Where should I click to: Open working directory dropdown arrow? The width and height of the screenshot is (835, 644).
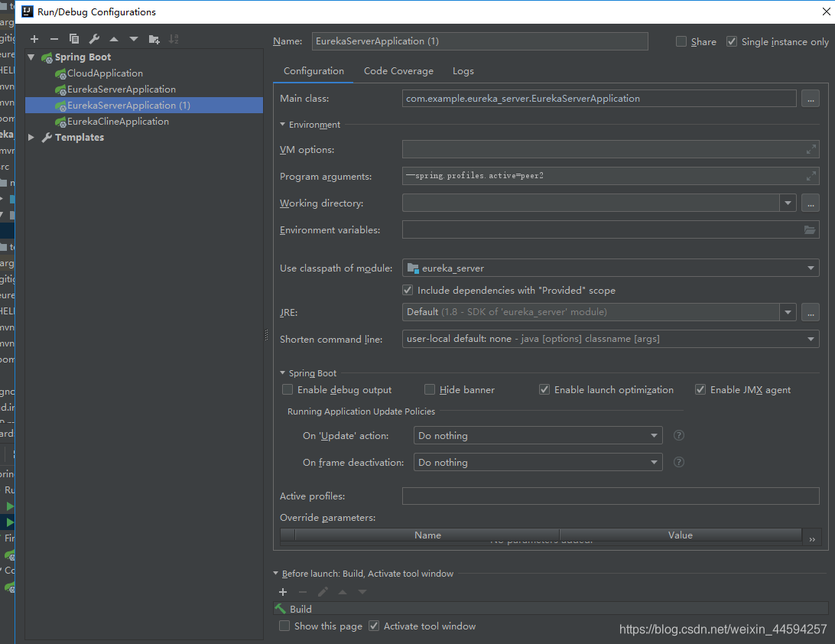click(x=788, y=203)
